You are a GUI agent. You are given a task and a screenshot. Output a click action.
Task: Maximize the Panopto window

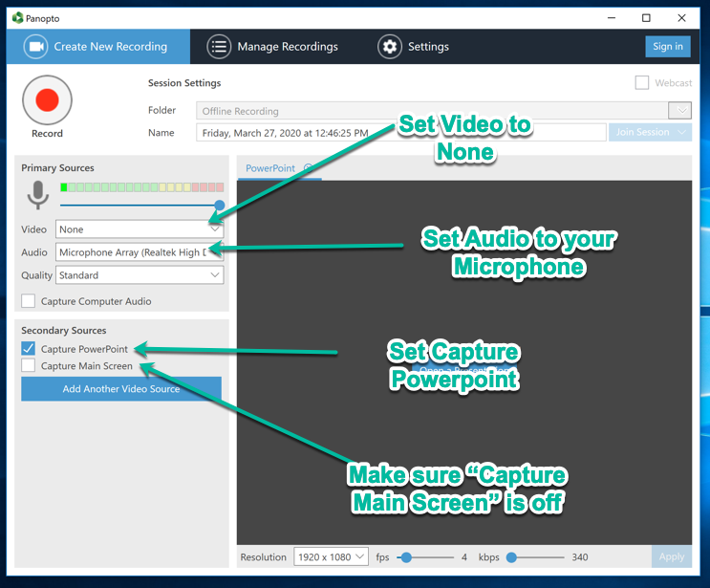tap(646, 18)
